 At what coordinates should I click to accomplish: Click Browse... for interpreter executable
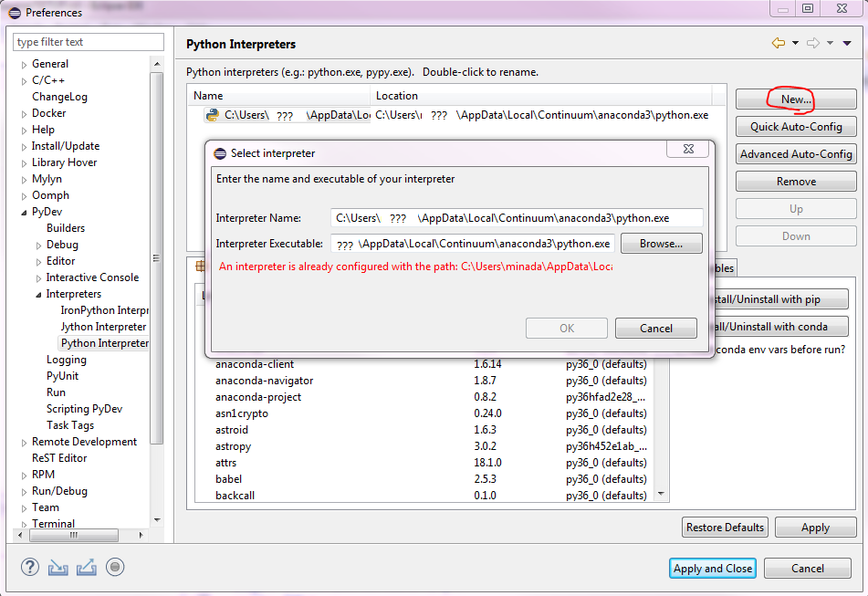pos(661,244)
